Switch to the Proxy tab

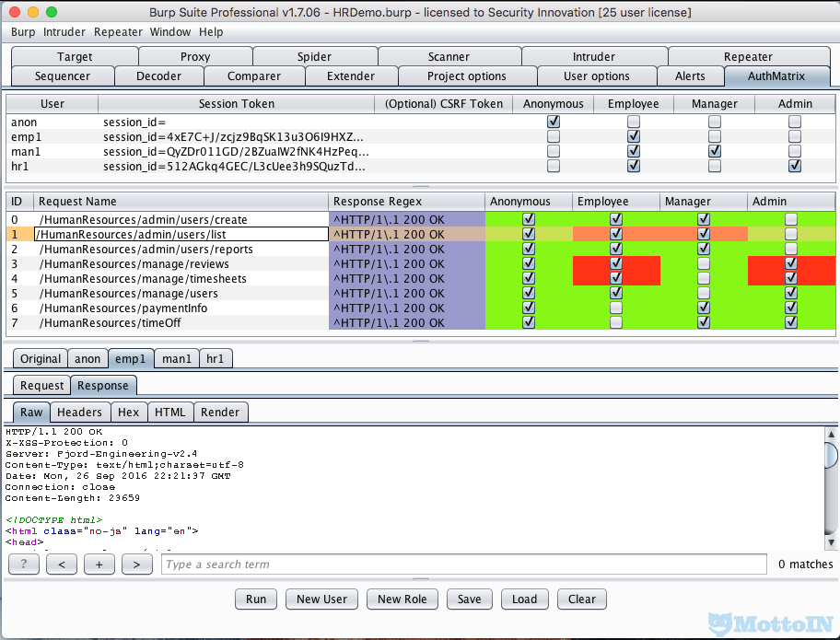pos(195,57)
